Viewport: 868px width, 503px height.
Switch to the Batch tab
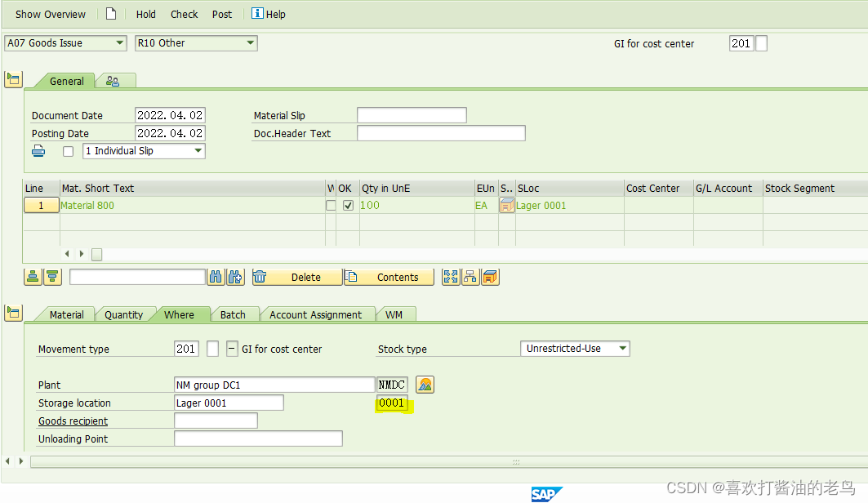click(234, 314)
